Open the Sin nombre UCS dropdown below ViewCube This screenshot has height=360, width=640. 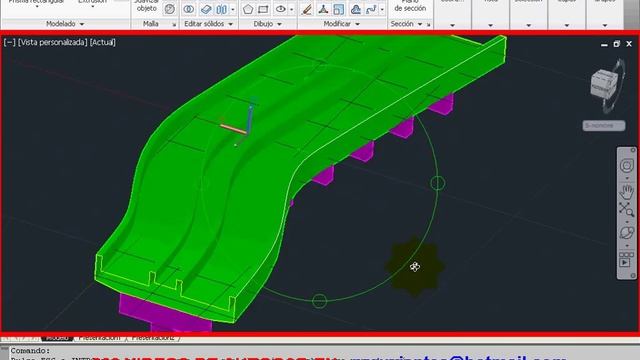604,126
